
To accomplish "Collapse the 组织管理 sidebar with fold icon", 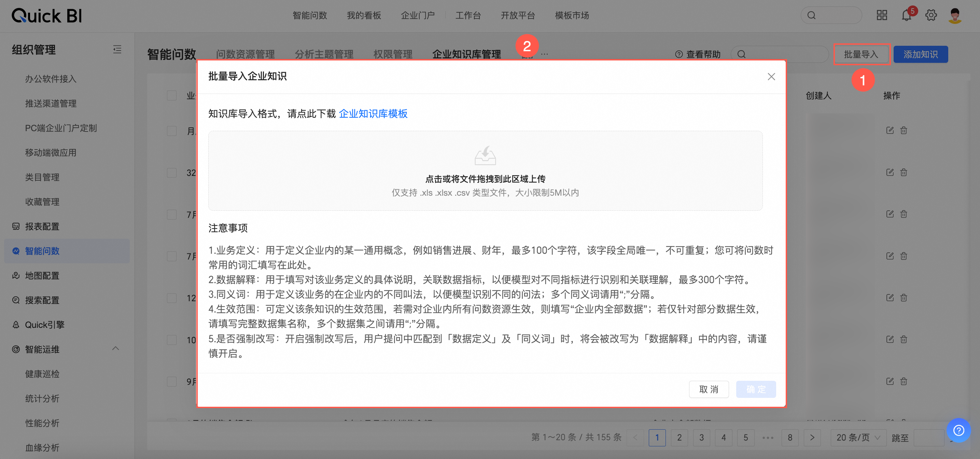I will click(x=117, y=50).
